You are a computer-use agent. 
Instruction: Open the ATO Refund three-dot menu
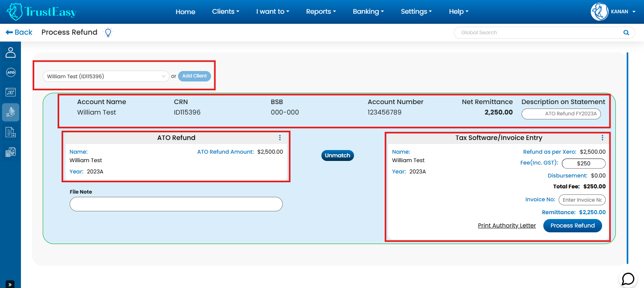(280, 138)
